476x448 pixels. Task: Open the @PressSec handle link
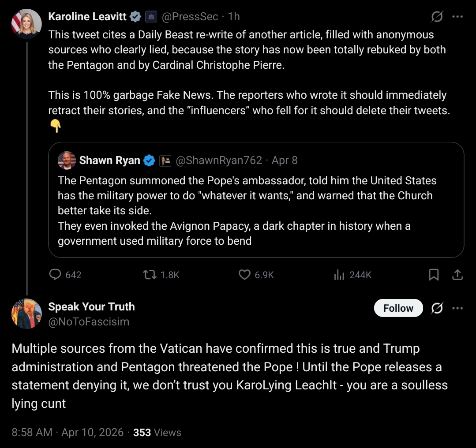coord(190,17)
